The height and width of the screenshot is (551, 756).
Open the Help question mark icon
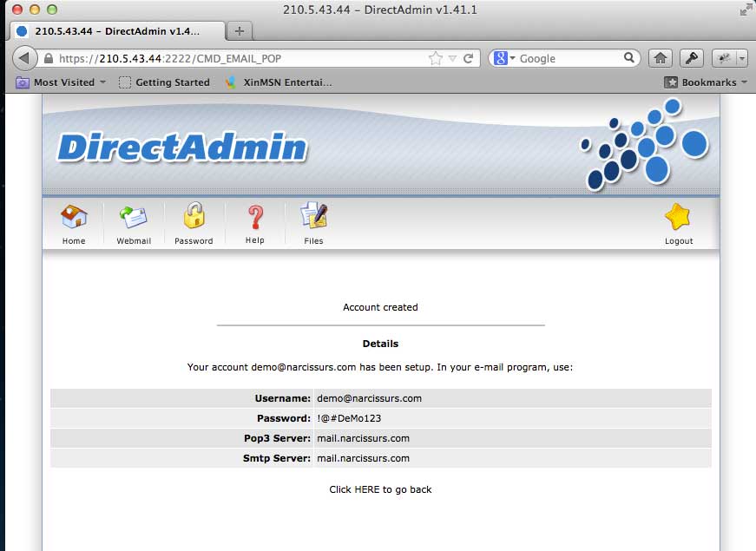pos(255,216)
